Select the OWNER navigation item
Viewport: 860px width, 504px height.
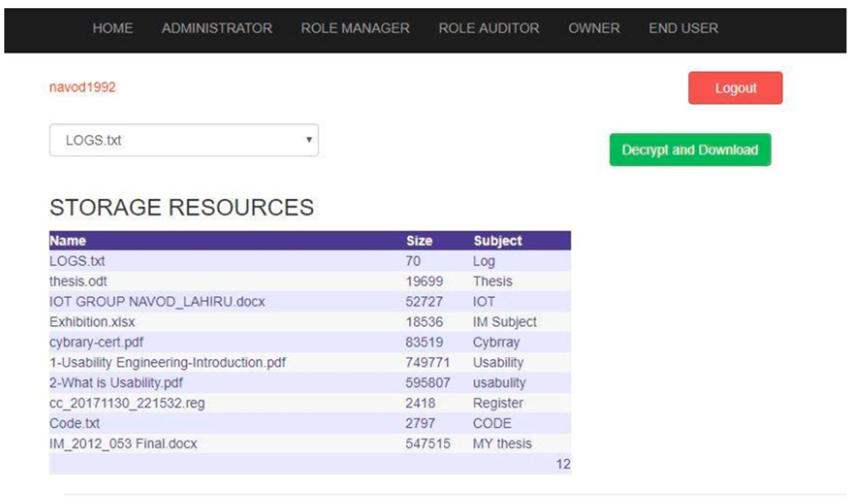pyautogui.click(x=594, y=28)
